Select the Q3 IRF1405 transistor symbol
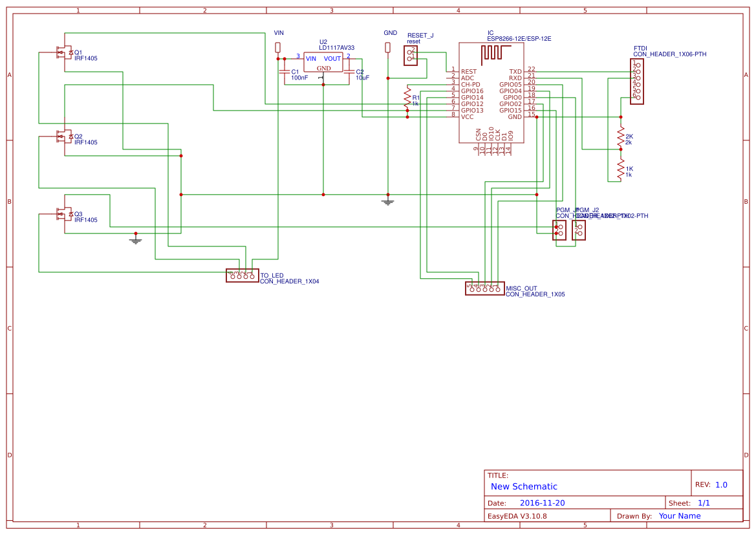This screenshot has height=535, width=756. [63, 213]
